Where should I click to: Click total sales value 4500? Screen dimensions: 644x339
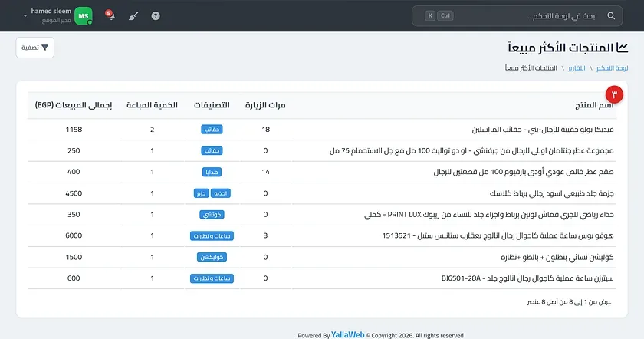[74, 193]
